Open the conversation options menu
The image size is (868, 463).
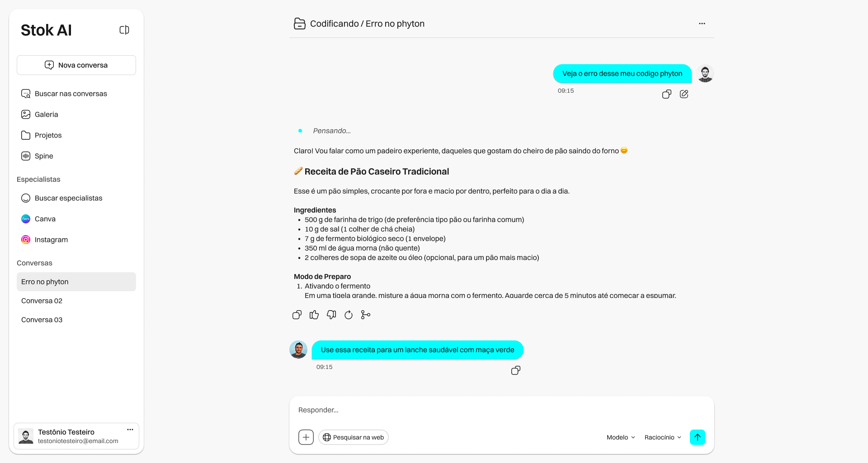pos(702,23)
